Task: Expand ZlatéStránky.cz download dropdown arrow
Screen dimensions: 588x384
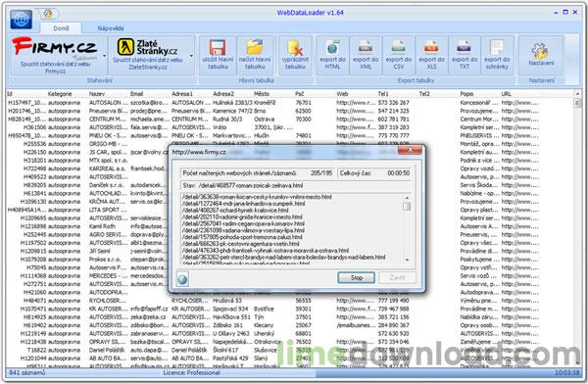Action: point(191,56)
